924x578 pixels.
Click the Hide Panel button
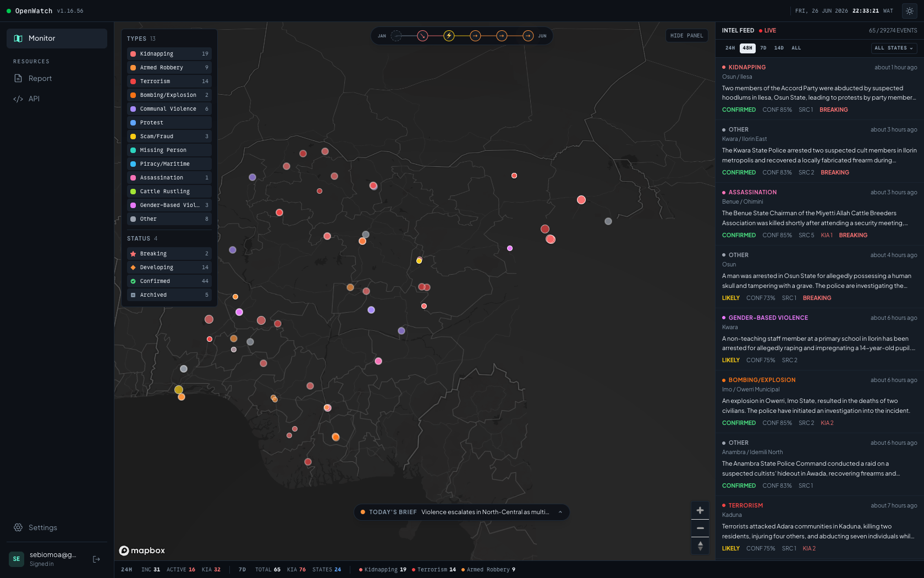pyautogui.click(x=686, y=36)
